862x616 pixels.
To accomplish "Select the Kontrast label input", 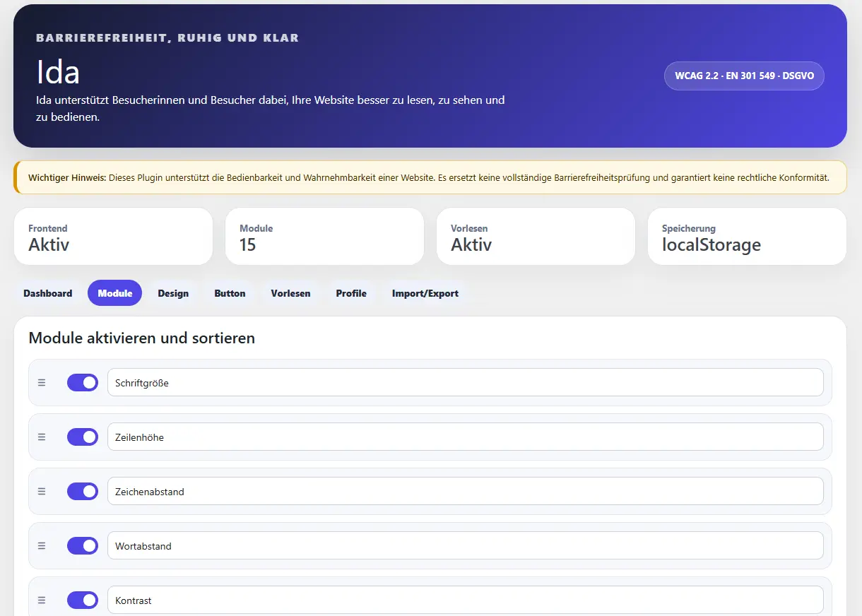I will 466,600.
